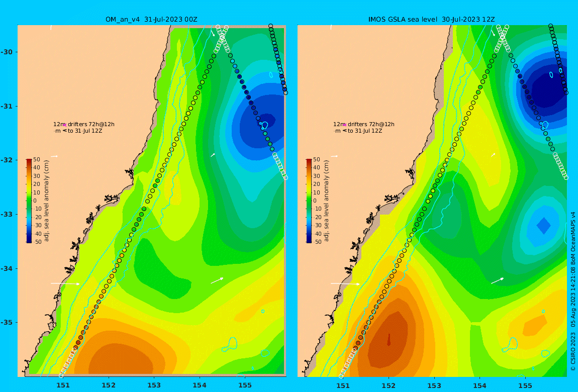
Task: Select the -31 latitude axis label
Action: pyautogui.click(x=7, y=106)
